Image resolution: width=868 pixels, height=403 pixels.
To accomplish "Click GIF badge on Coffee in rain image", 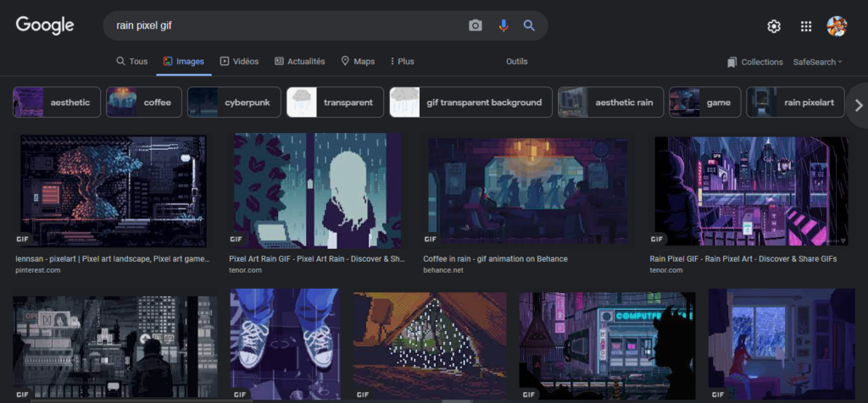I will pyautogui.click(x=430, y=240).
